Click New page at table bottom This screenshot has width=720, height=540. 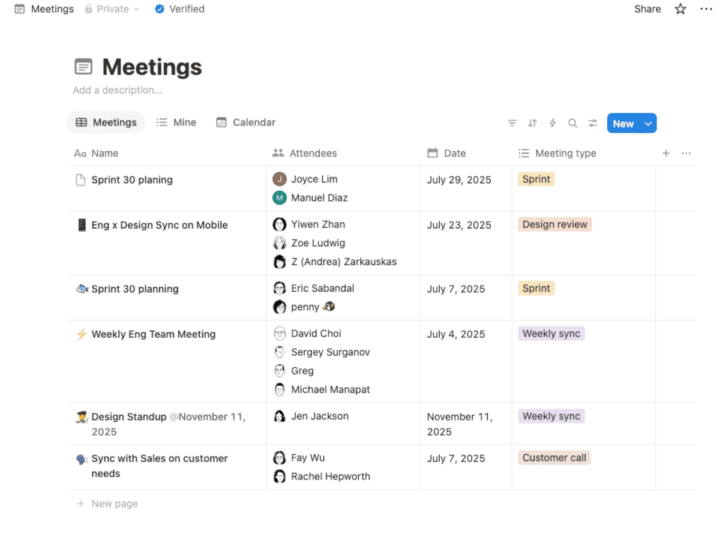pyautogui.click(x=107, y=504)
